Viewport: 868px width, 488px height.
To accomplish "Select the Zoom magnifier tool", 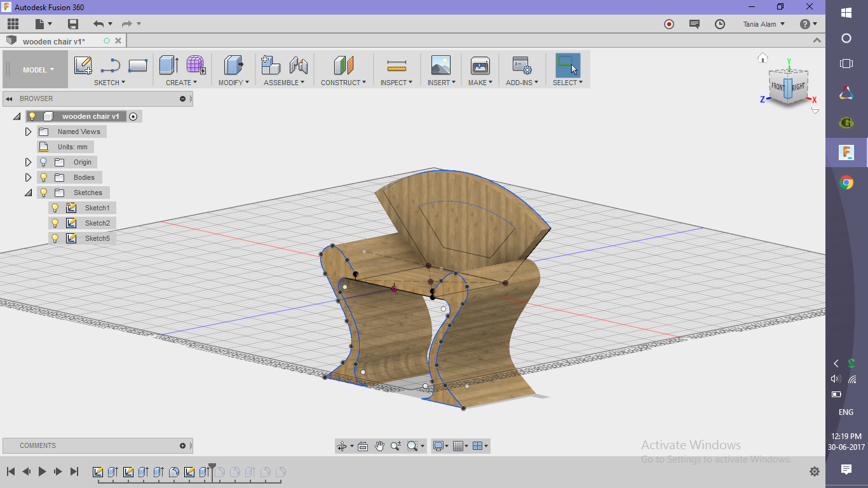I will (x=396, y=446).
